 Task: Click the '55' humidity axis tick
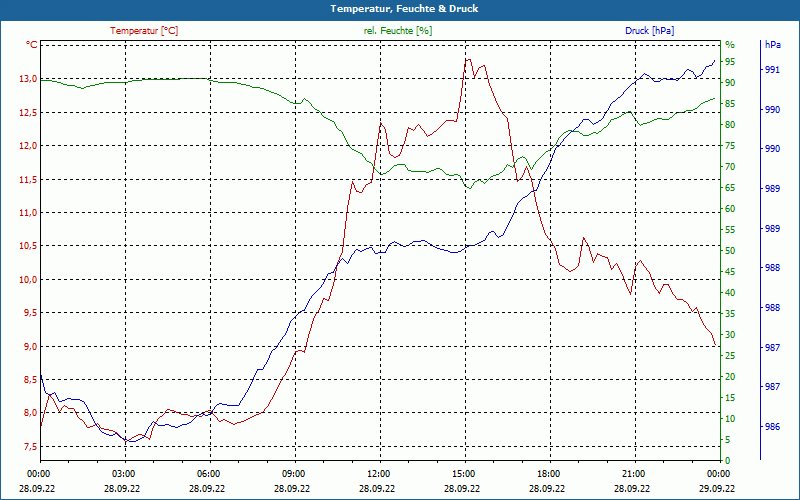click(730, 230)
